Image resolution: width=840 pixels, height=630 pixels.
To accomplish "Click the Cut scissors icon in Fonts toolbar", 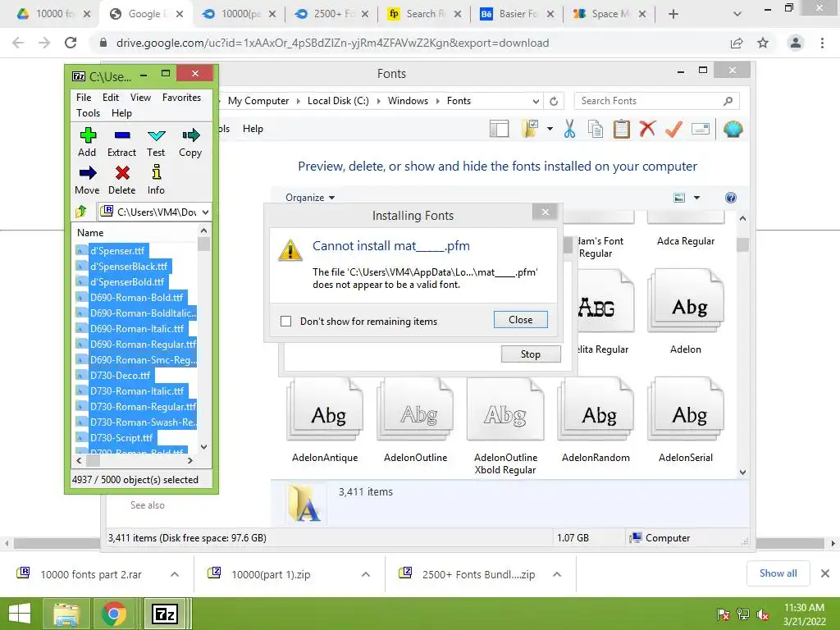I will click(569, 129).
